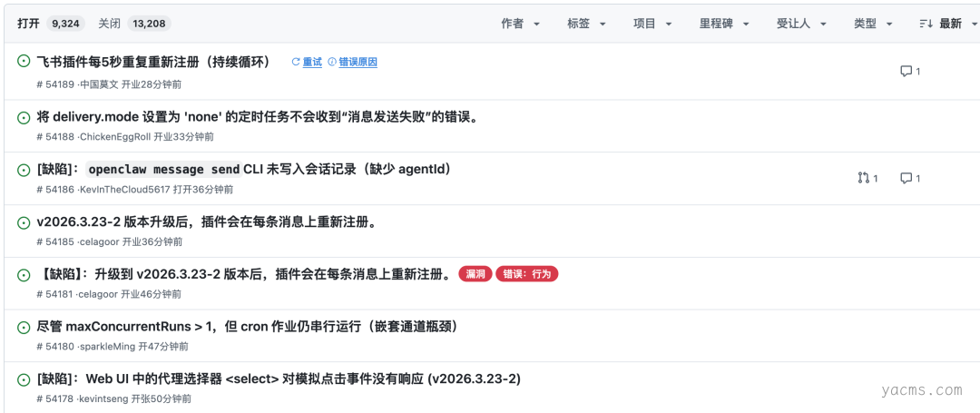980x413 pixels.
Task: Click open-issue icon beside issue #54180
Action: pyautogui.click(x=24, y=327)
